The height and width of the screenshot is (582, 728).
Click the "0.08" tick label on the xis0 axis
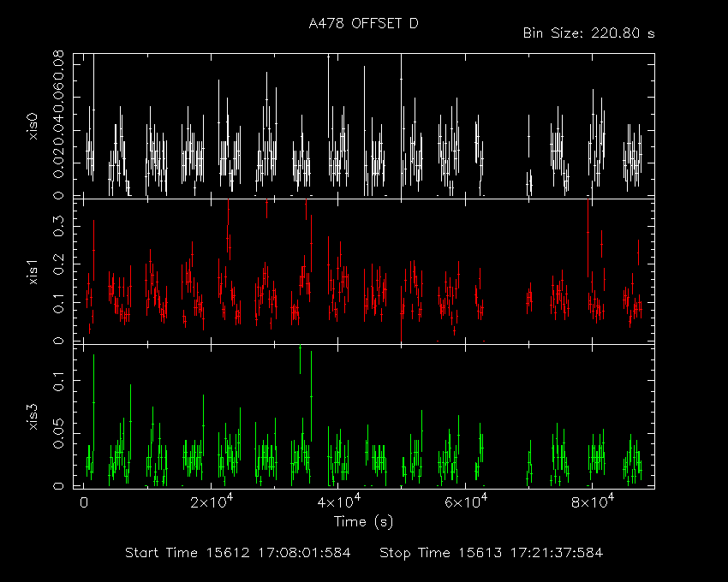pos(58,64)
